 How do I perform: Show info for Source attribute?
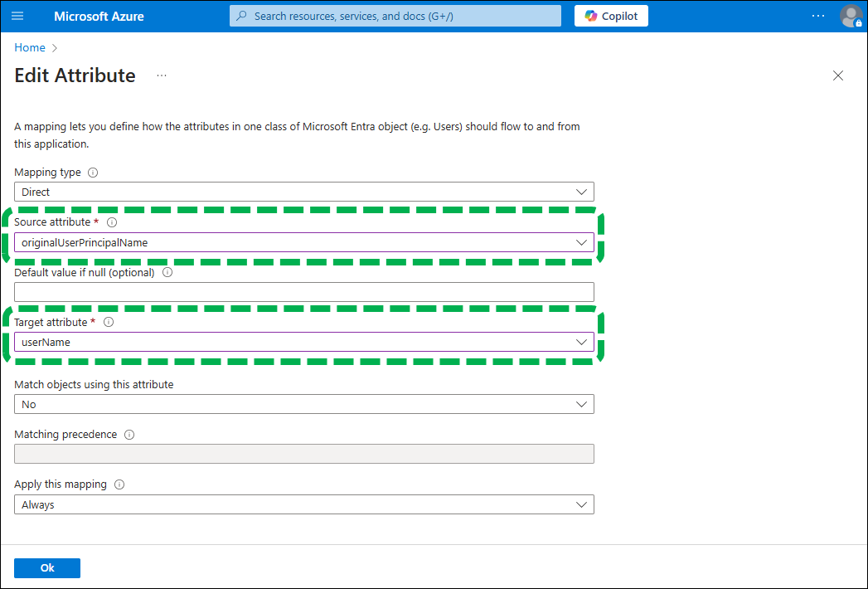[112, 222]
